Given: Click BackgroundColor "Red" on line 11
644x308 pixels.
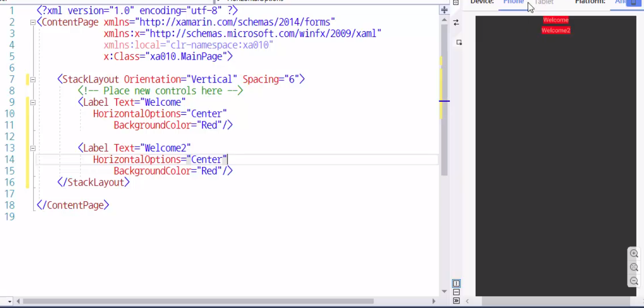Looking at the screenshot, I should tap(209, 125).
